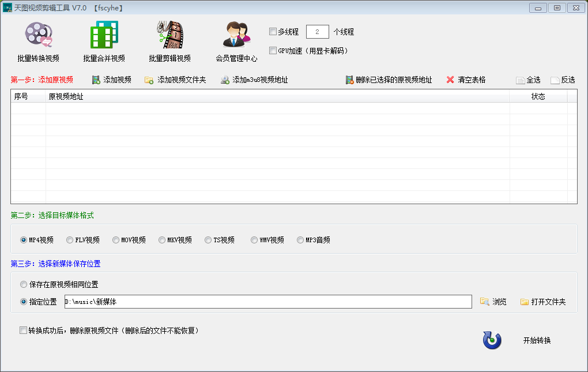Click the blue circular 开始转换 arrow icon
This screenshot has width=588, height=372.
tap(492, 340)
